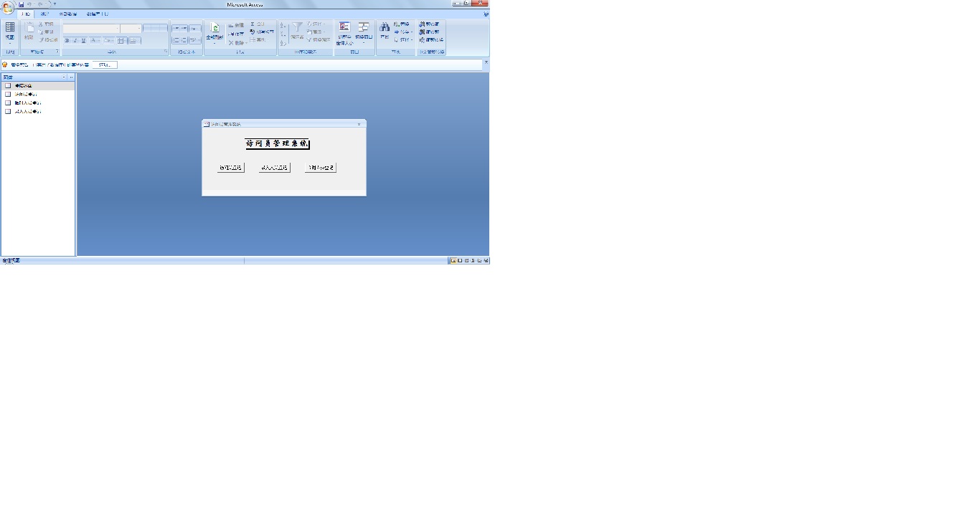Toggle Bold formatting
Image resolution: width=980 pixels, height=529 pixels.
pos(67,40)
